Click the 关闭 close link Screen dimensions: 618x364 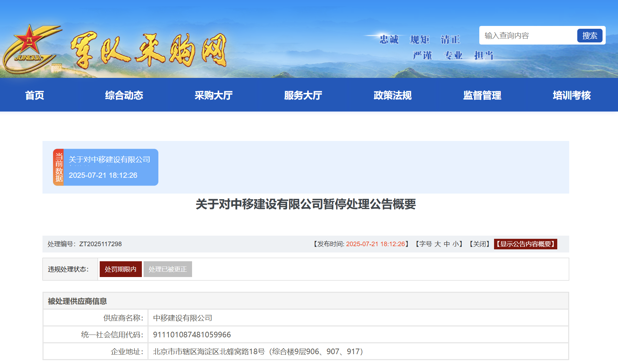pyautogui.click(x=480, y=244)
